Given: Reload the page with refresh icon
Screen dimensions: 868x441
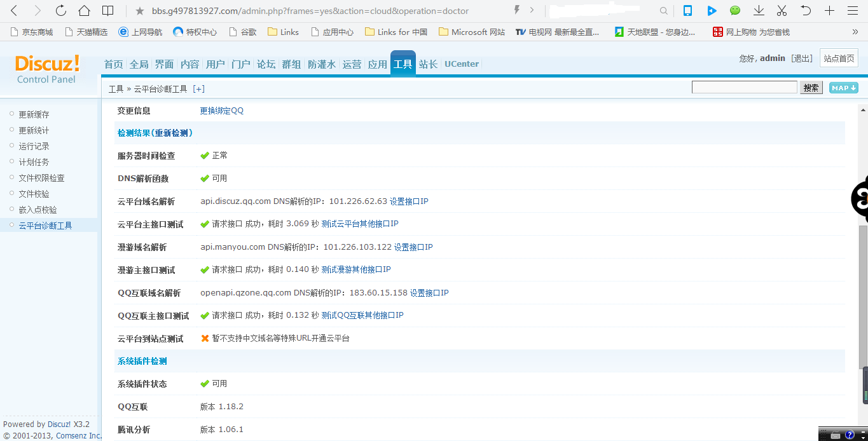Looking at the screenshot, I should 61,11.
